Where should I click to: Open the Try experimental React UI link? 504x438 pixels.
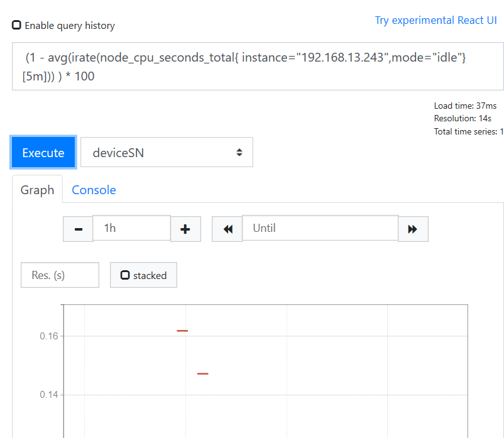coord(436,20)
